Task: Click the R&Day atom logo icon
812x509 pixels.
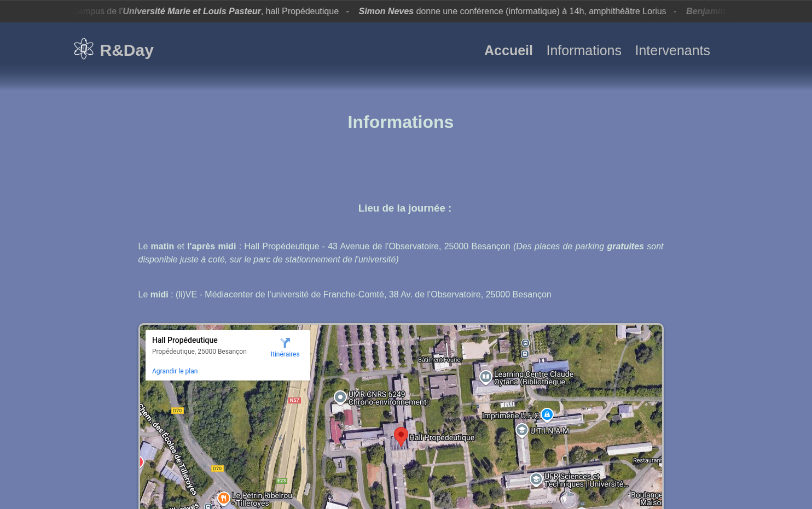Action: click(x=84, y=49)
